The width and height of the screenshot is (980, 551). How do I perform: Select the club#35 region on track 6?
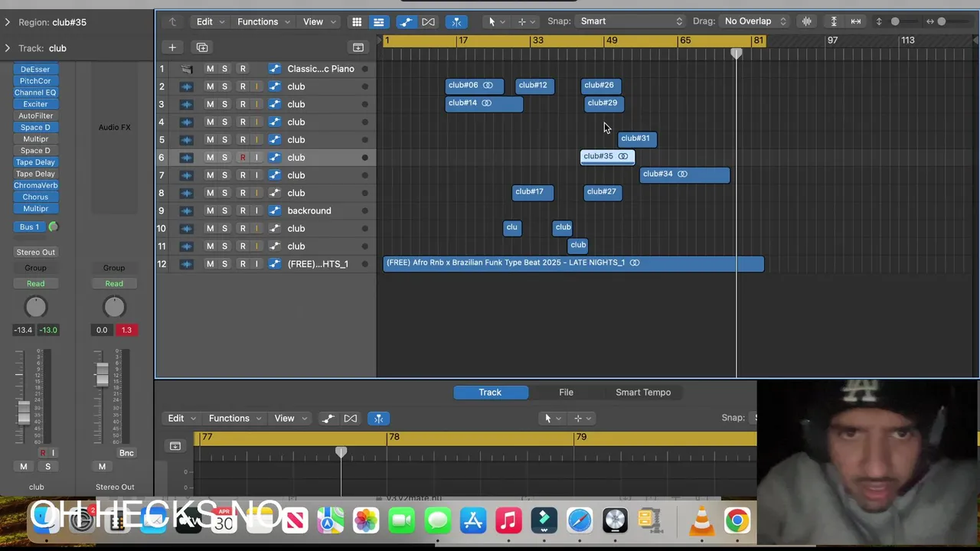[607, 157]
